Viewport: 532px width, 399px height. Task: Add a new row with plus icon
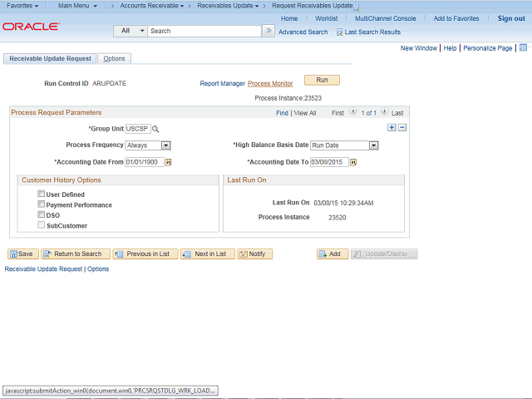click(x=392, y=127)
